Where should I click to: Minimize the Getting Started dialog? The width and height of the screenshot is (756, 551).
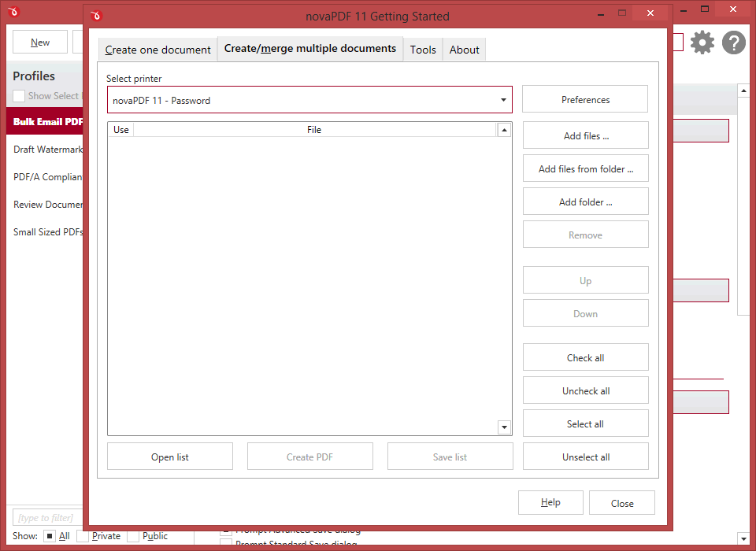coord(601,14)
